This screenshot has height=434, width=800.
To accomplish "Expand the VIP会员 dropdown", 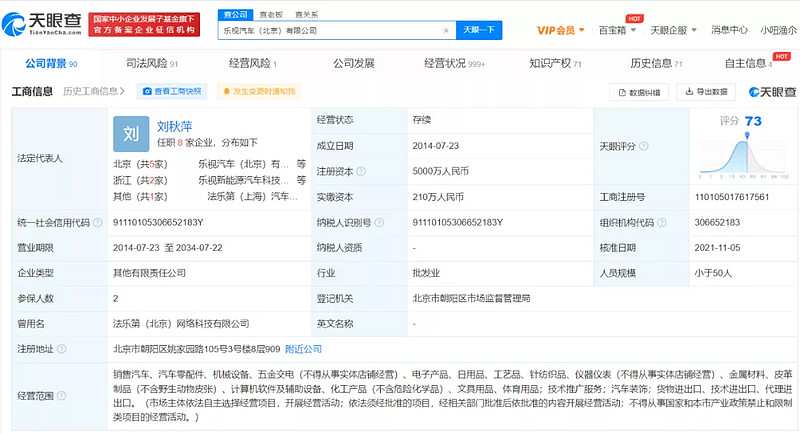I will coord(560,31).
